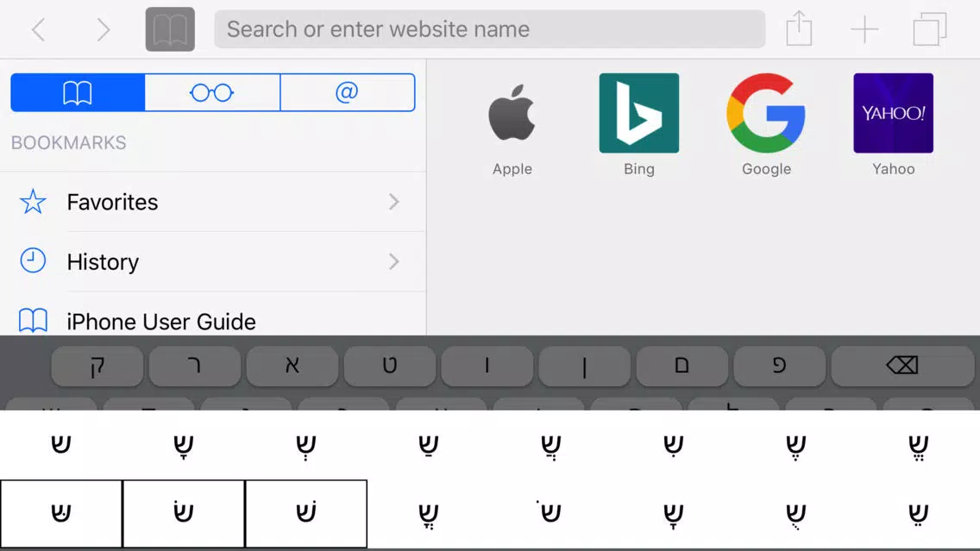Switch to the Shared Links @ tab
This screenshot has height=551, width=980.
pos(348,92)
